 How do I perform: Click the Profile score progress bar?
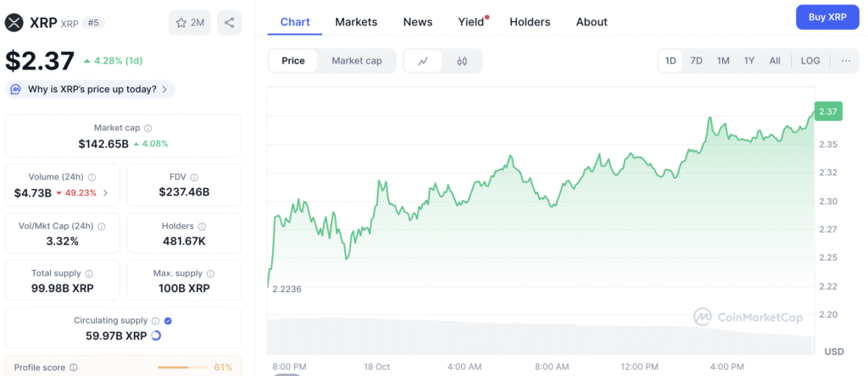pos(182,368)
